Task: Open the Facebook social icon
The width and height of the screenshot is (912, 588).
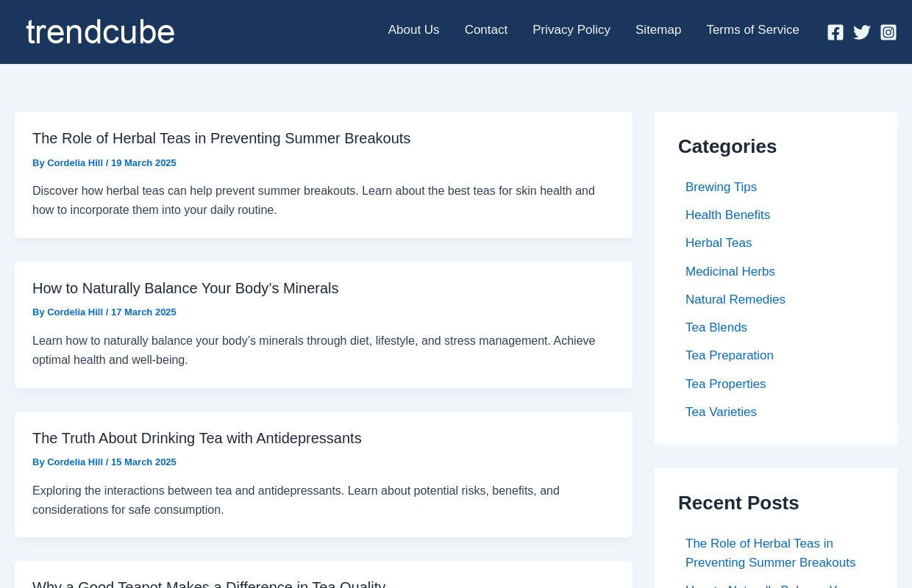Action: click(836, 32)
